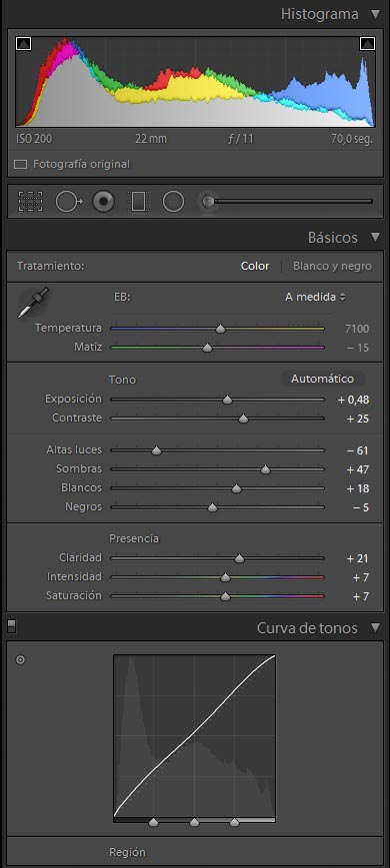
Task: Click the 22 mm focal length text
Action: point(151,139)
